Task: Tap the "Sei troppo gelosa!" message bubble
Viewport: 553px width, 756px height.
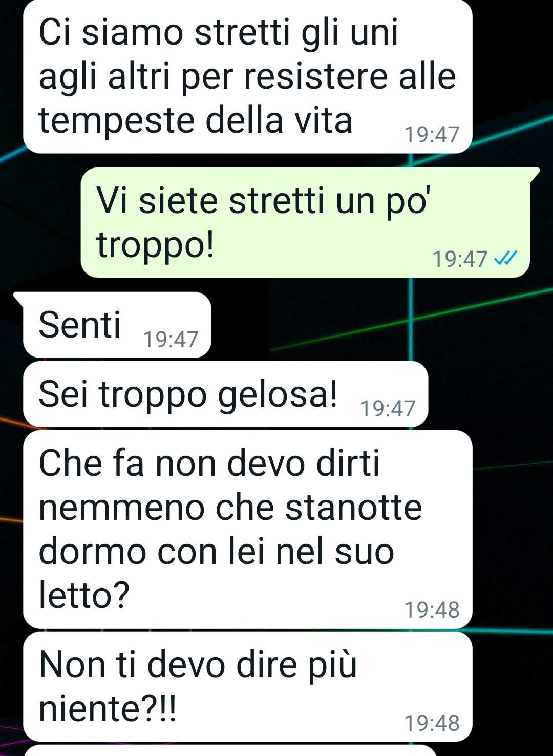Action: tap(225, 394)
